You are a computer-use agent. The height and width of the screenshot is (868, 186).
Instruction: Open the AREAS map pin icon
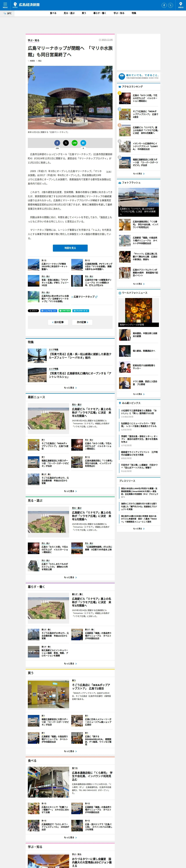point(181,5)
